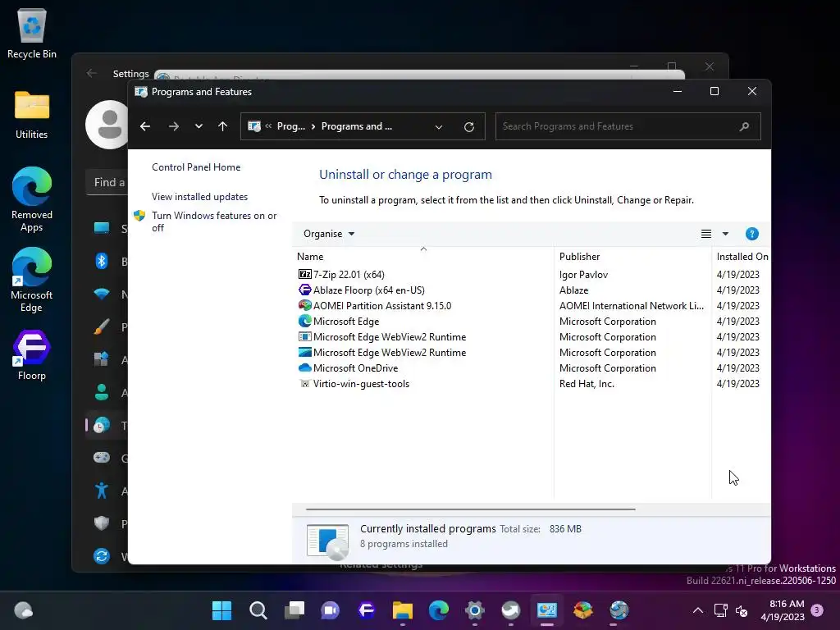This screenshot has width=840, height=630.
Task: Open taskbar Search
Action: coord(258,610)
